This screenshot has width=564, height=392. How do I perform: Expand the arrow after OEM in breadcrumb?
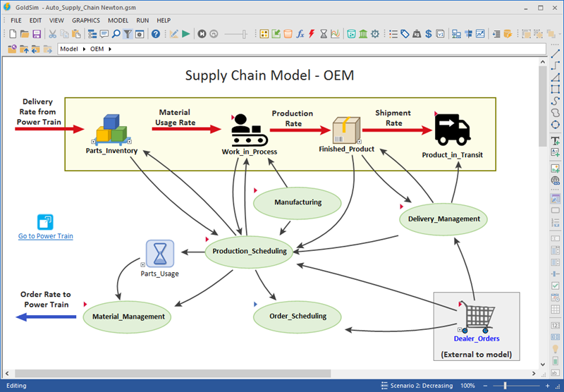pos(110,49)
